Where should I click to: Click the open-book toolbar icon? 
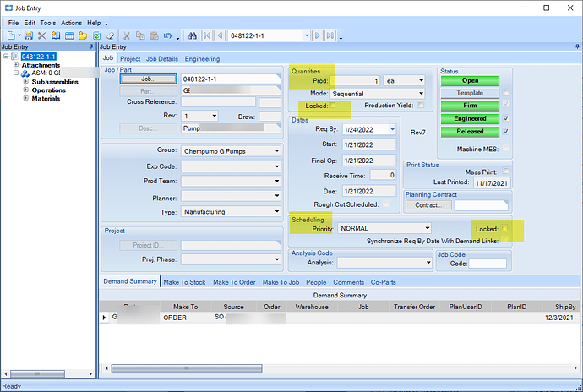pyautogui.click(x=56, y=35)
